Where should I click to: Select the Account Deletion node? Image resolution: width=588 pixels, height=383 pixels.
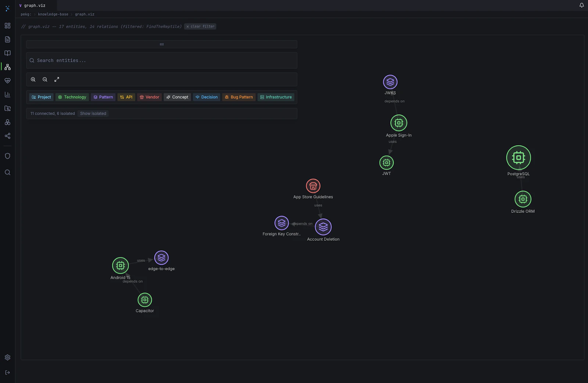323,227
